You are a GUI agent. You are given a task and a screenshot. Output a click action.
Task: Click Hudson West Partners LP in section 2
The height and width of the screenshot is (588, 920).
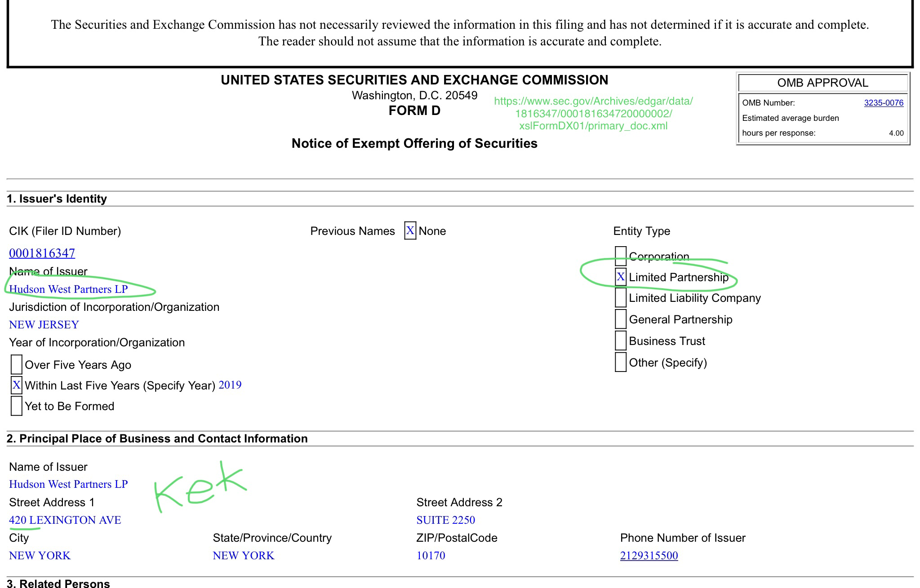(x=68, y=484)
